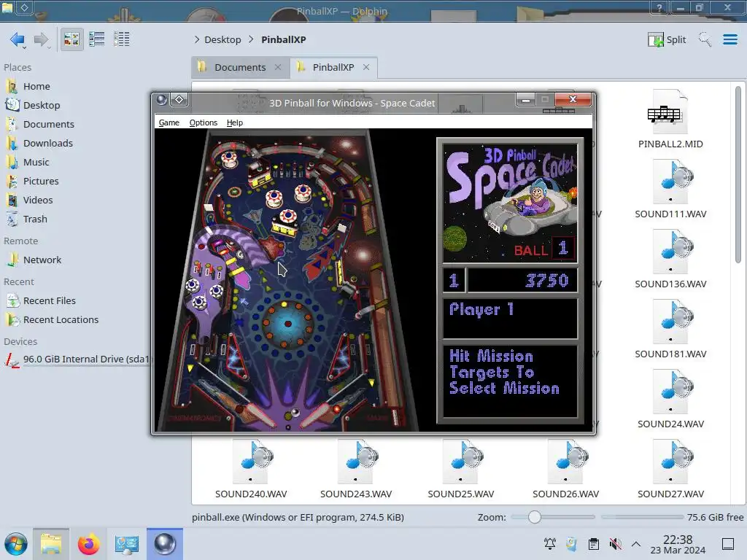Switch to Icons view mode

tap(71, 39)
